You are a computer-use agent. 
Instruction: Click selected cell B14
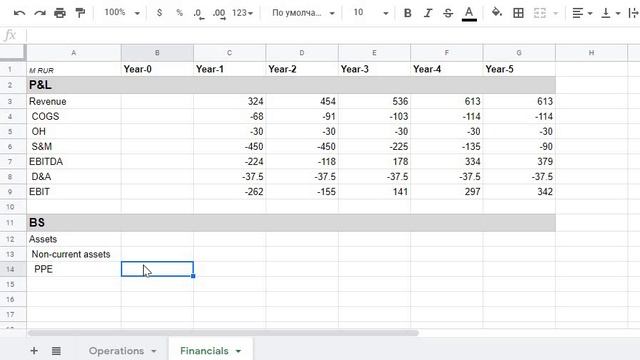157,269
